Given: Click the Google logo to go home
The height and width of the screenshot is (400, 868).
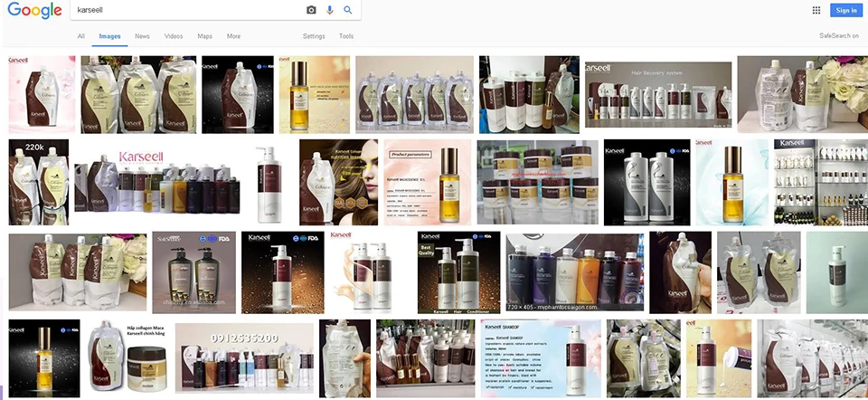Looking at the screenshot, I should [34, 10].
